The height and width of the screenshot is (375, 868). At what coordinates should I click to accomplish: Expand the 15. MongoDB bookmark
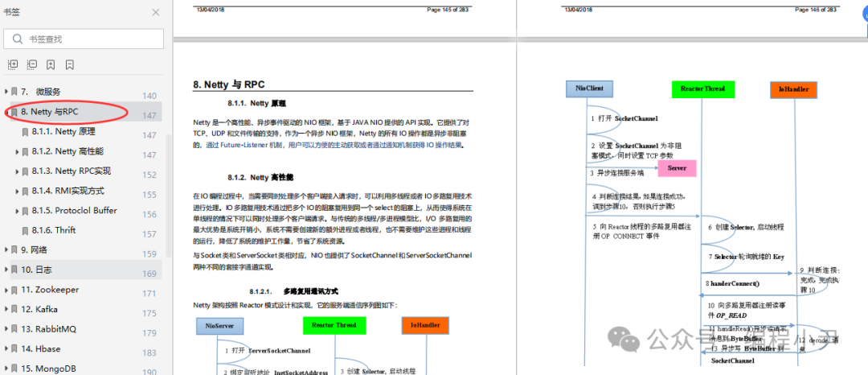[x=6, y=369]
